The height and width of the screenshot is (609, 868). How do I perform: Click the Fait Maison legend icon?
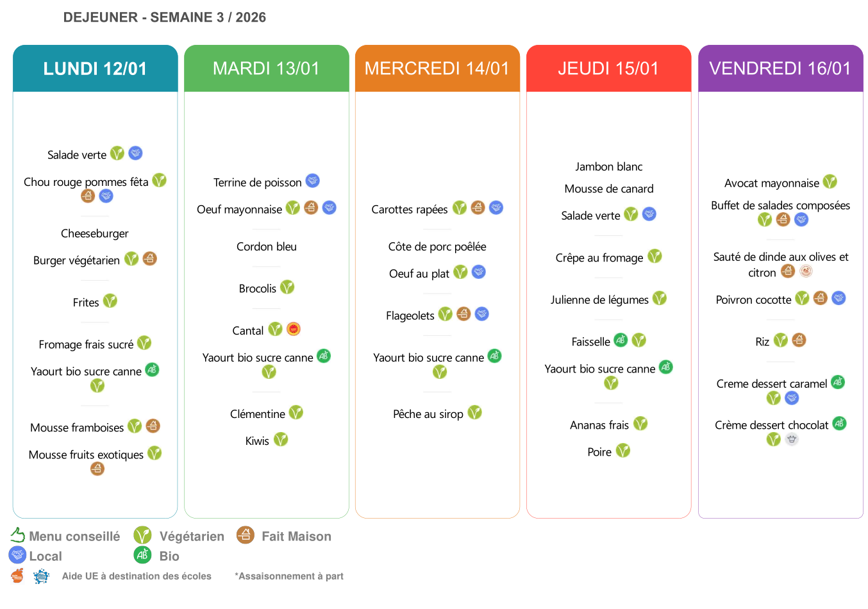[x=245, y=535]
